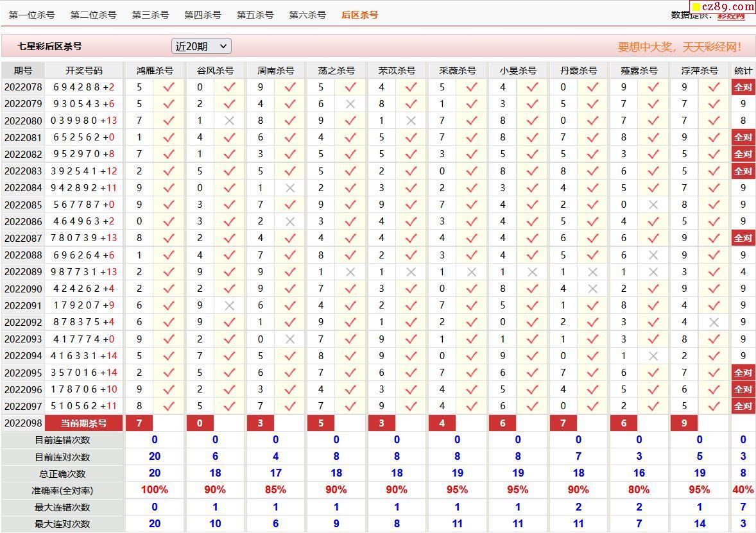Click the gray X in 芣苡杀号 for 2022089
Screen dimensions: 756x533
coord(411,273)
